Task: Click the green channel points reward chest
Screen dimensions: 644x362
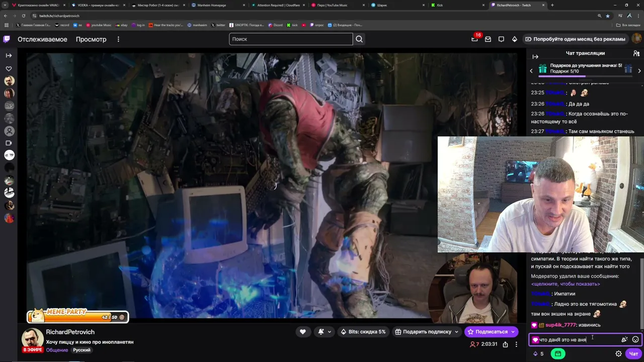Action: (558, 354)
